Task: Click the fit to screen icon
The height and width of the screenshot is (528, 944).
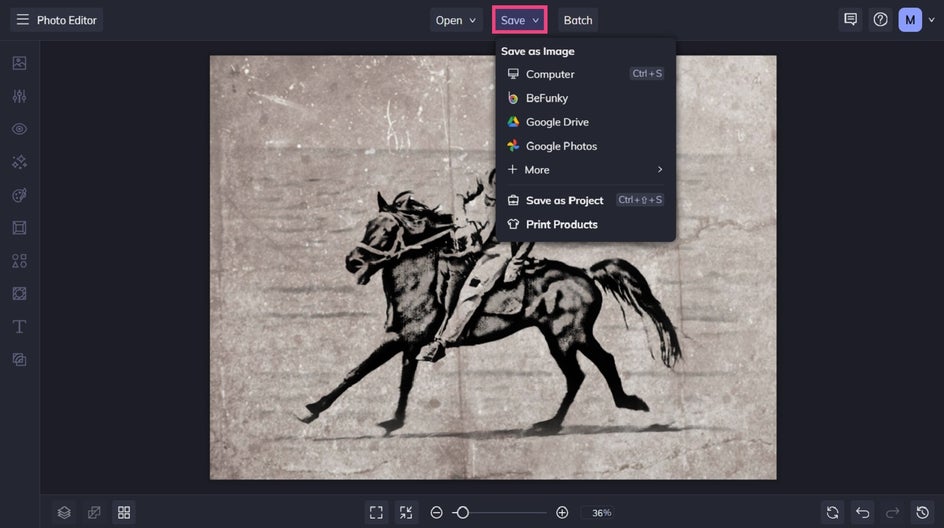Action: [x=376, y=512]
